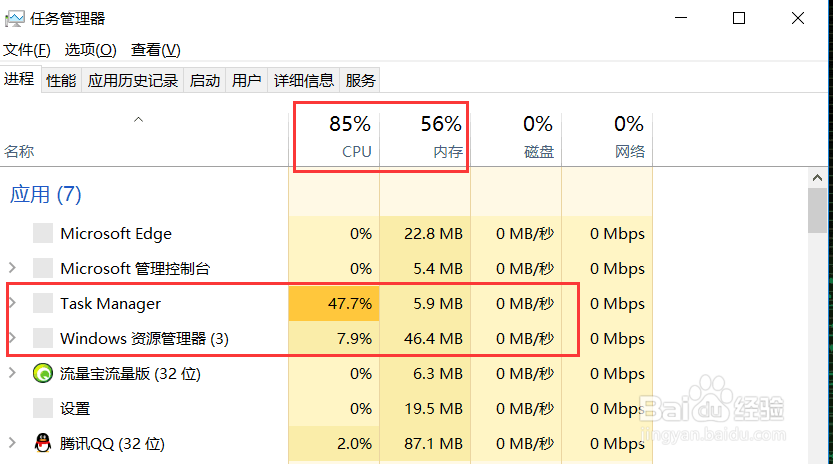Click the 设置 process icon
Image resolution: width=833 pixels, height=464 pixels.
coord(43,408)
